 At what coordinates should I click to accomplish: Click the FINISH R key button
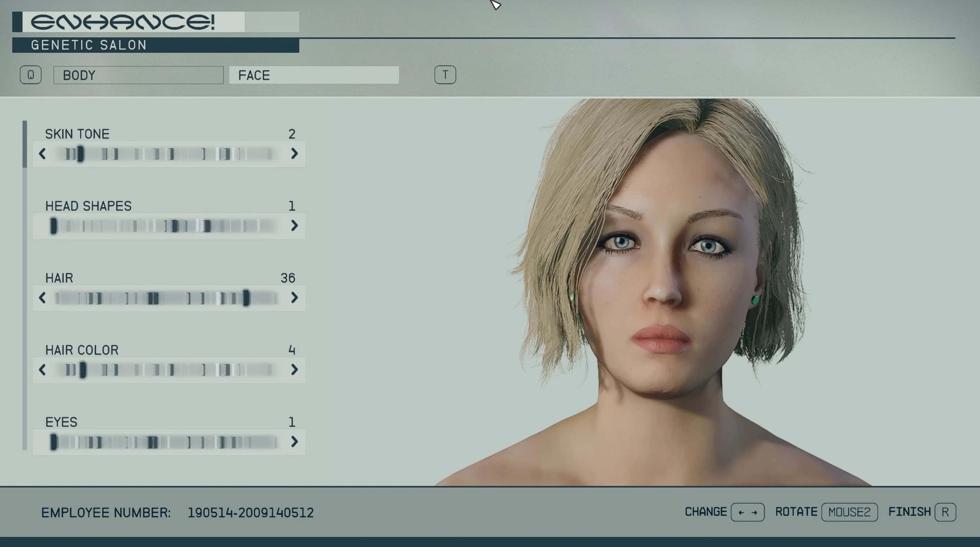pyautogui.click(x=945, y=512)
